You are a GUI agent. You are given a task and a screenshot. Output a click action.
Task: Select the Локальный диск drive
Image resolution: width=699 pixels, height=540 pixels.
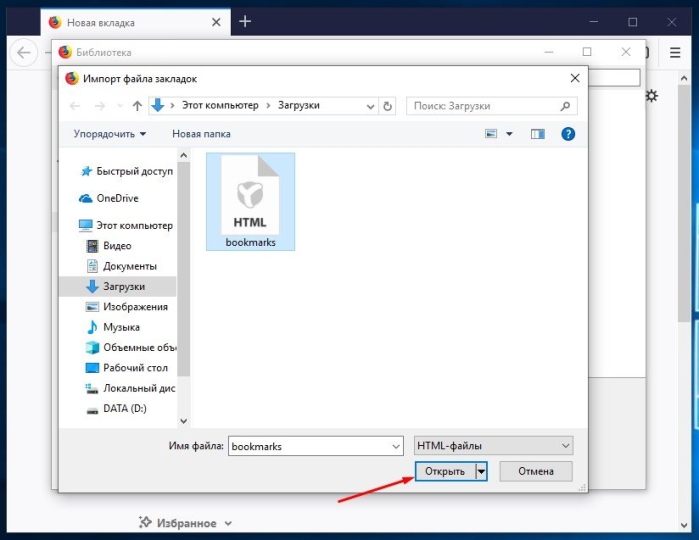point(131,388)
